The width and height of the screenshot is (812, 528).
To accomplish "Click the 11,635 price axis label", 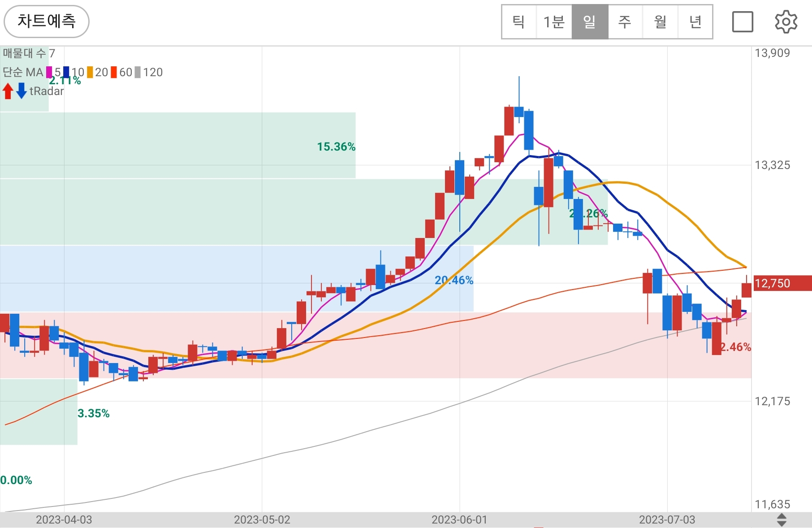I will (x=773, y=504).
